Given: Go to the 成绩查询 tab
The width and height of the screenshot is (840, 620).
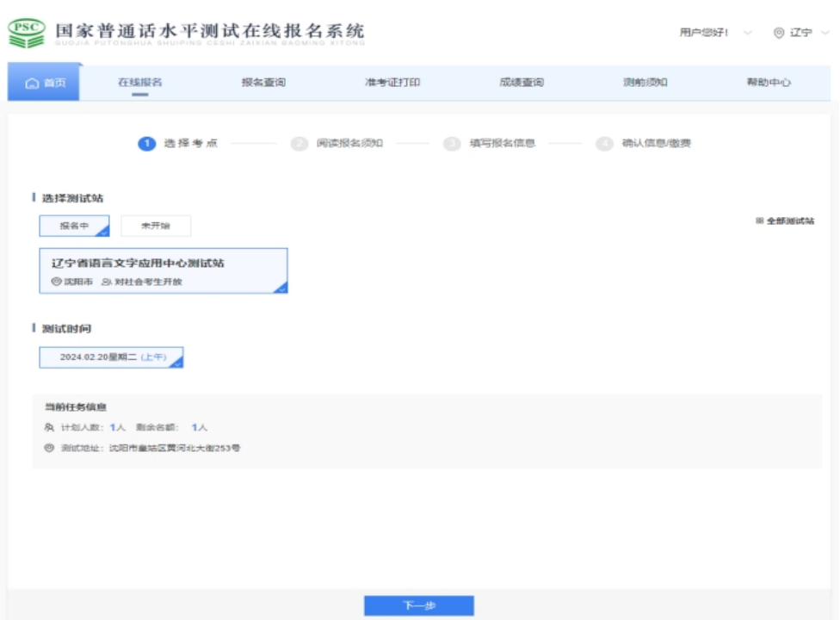Looking at the screenshot, I should coord(522,83).
